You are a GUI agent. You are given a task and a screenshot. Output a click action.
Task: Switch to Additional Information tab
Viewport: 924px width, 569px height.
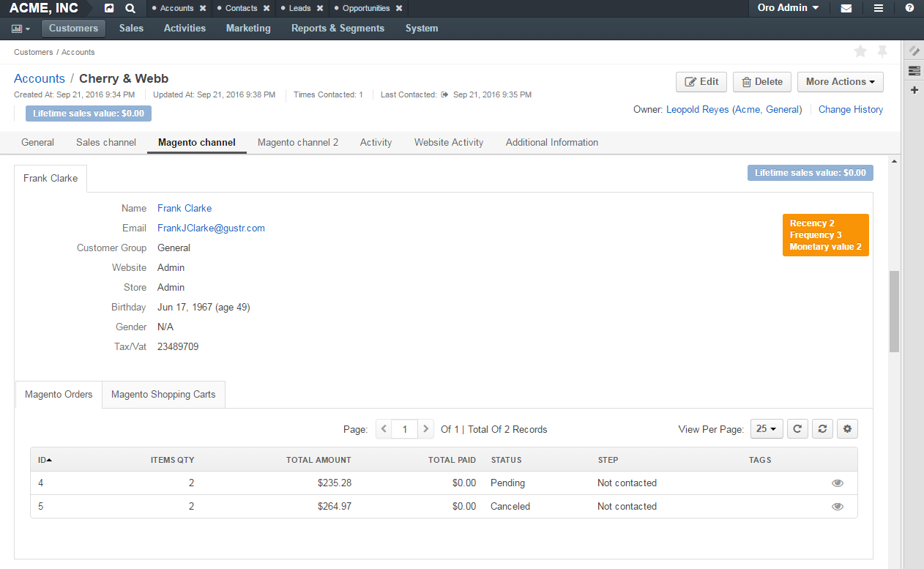pyautogui.click(x=552, y=142)
